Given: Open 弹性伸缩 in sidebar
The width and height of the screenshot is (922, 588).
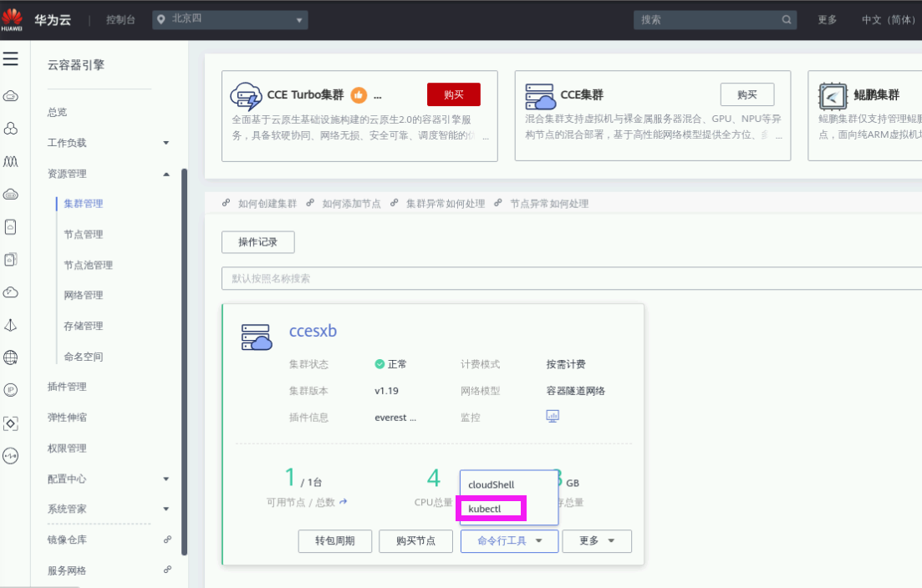Looking at the screenshot, I should [67, 418].
